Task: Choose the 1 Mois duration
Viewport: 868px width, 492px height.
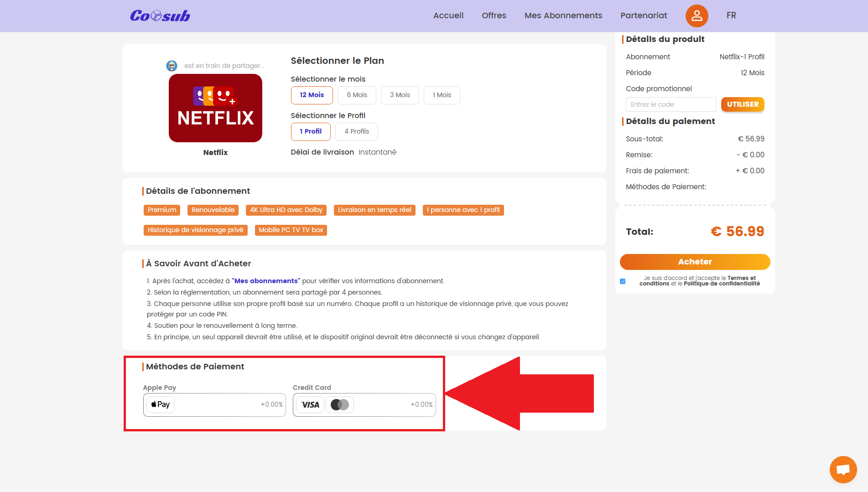Action: (x=442, y=95)
